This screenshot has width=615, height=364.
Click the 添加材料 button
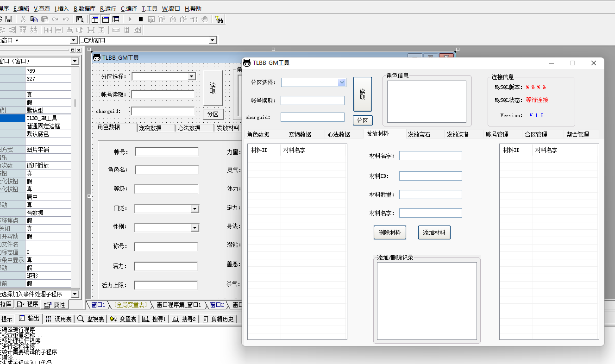click(434, 232)
